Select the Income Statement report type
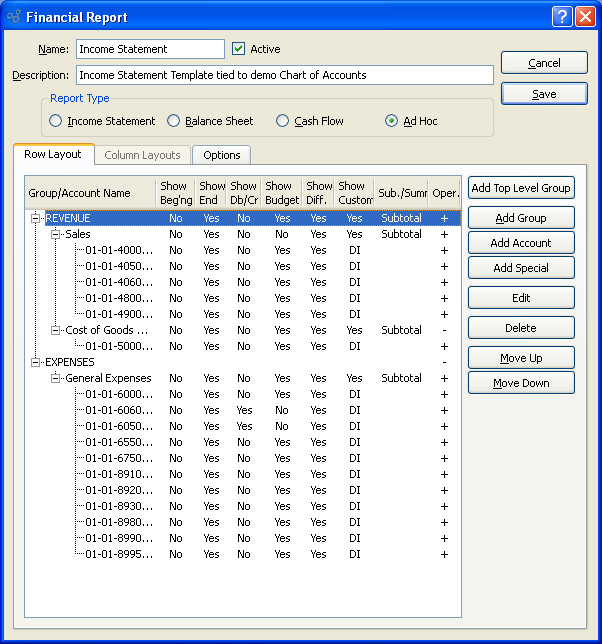 [56, 121]
